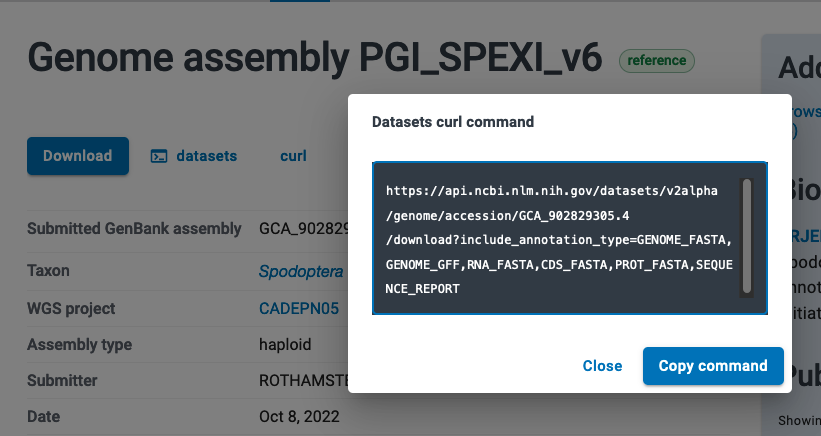821x436 pixels.
Task: Close the Datasets curl command dialog
Action: [x=602, y=366]
